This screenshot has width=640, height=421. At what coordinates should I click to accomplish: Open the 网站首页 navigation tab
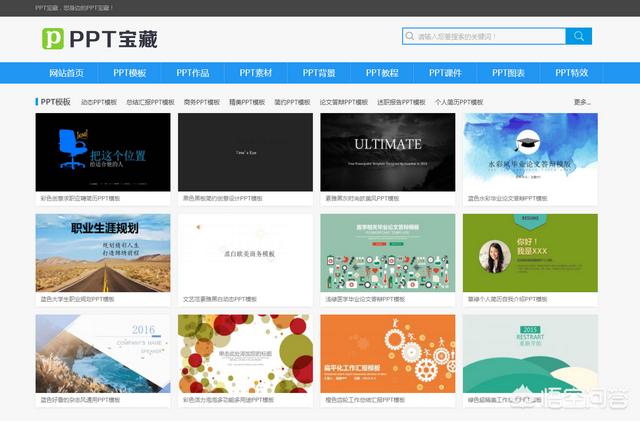click(66, 73)
